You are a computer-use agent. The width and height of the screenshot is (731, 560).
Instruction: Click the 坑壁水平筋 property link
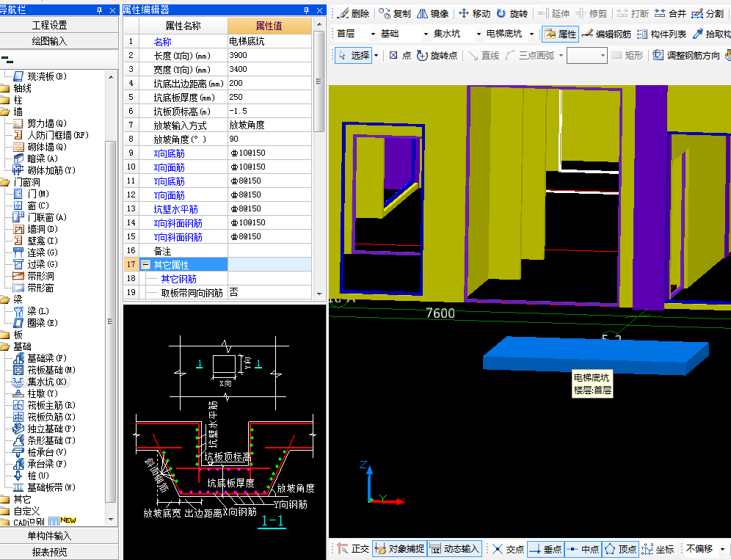pos(175,209)
